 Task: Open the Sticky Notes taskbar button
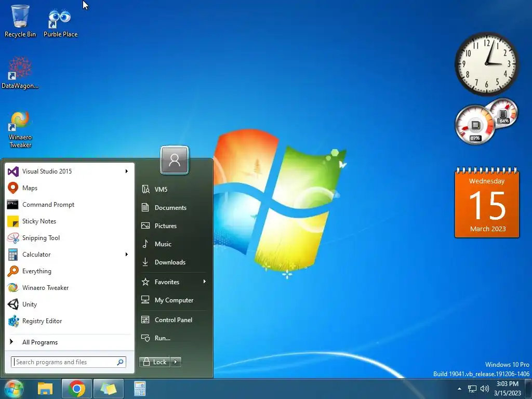[x=108, y=389]
